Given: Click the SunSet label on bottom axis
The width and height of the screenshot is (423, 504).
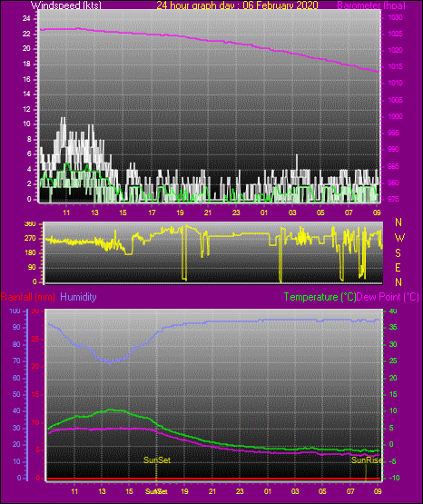Looking at the screenshot, I should pyautogui.click(x=156, y=491).
